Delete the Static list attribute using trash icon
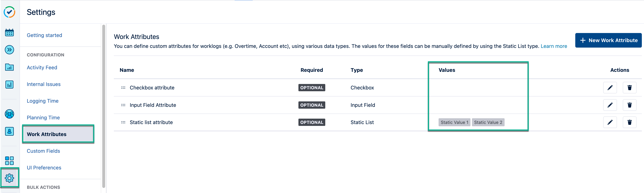The image size is (644, 193). (630, 122)
